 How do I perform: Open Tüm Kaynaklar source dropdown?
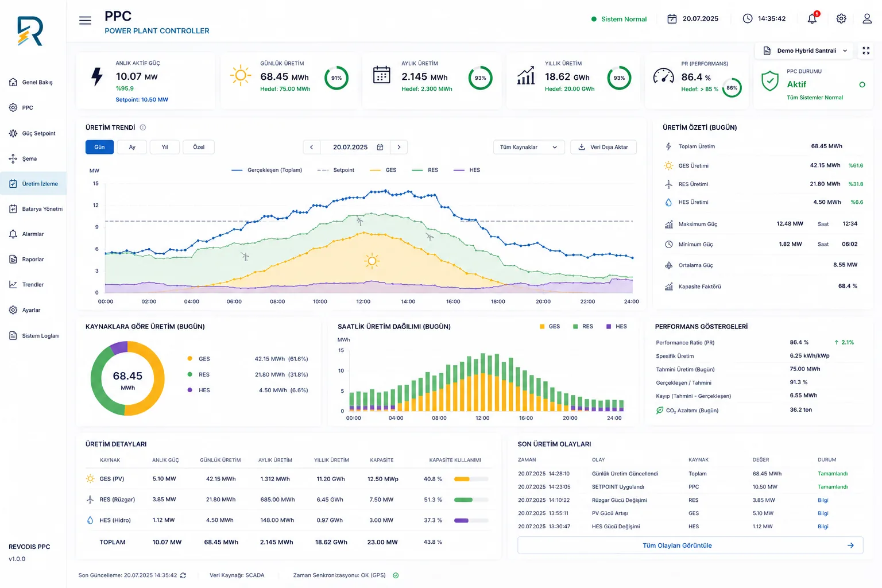pos(529,147)
